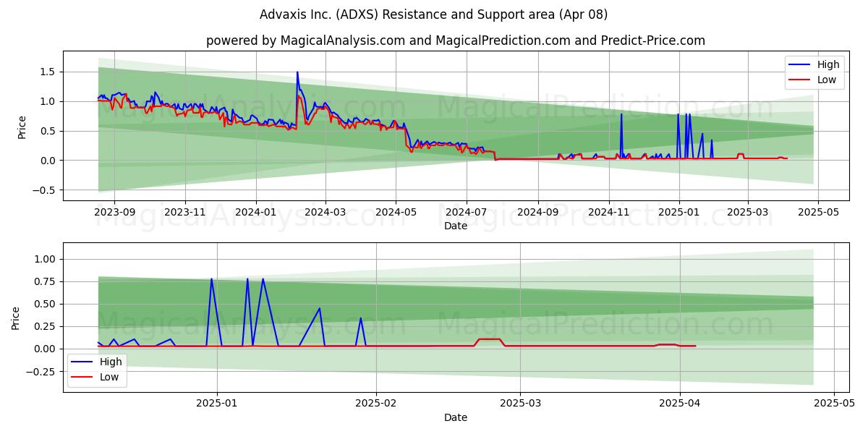Click the '−0.5' y-axis tick in the top chart

46,190
